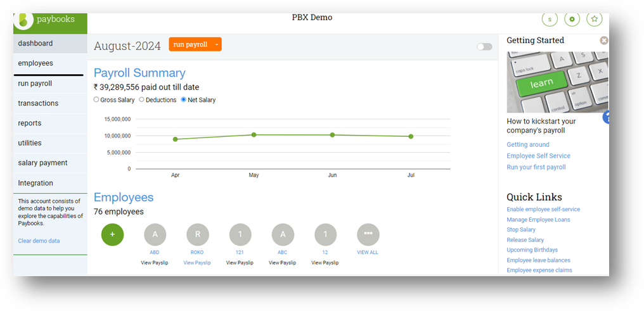Open run payroll in the sidebar
Viewport: 644px width, 311px height.
(50, 83)
